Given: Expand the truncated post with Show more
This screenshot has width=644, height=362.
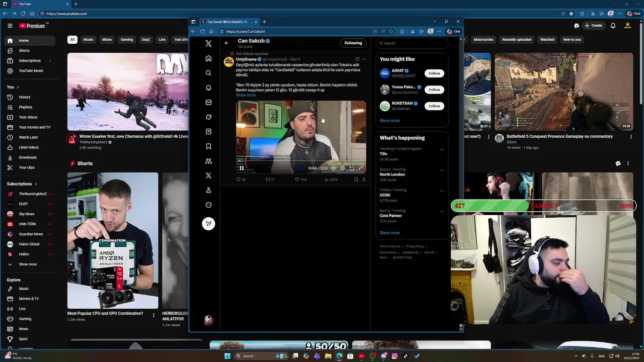Looking at the screenshot, I should [246, 95].
